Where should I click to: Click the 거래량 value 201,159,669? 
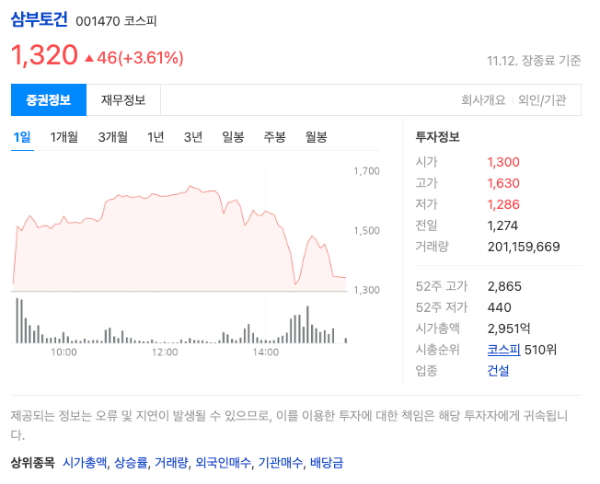(523, 247)
